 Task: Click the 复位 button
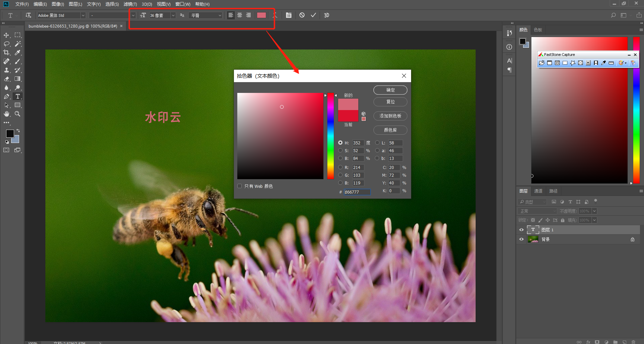[390, 102]
